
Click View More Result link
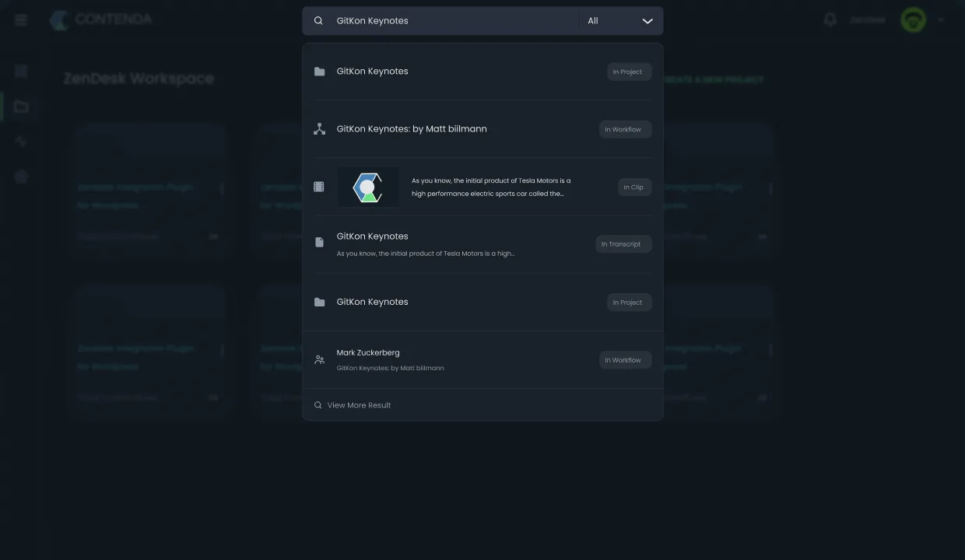point(359,405)
